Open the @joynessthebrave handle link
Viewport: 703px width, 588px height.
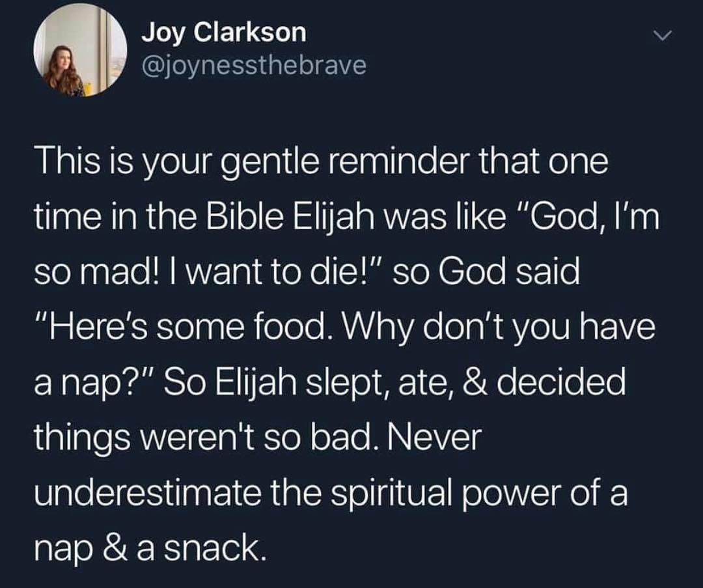(x=254, y=65)
